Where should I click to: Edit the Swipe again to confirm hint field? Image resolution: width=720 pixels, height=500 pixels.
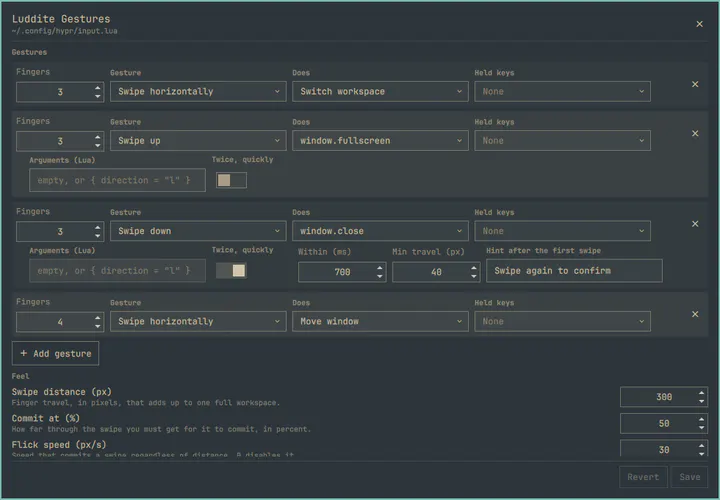coord(574,270)
